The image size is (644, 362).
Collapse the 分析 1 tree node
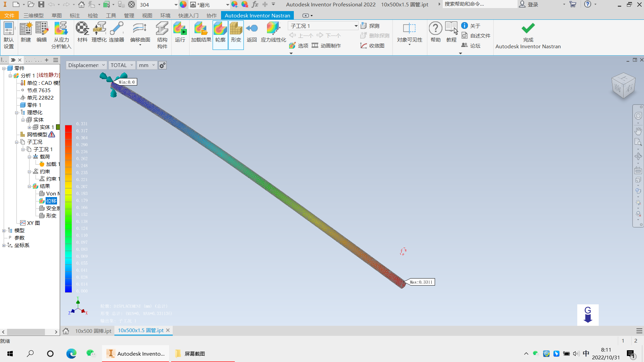[10, 76]
